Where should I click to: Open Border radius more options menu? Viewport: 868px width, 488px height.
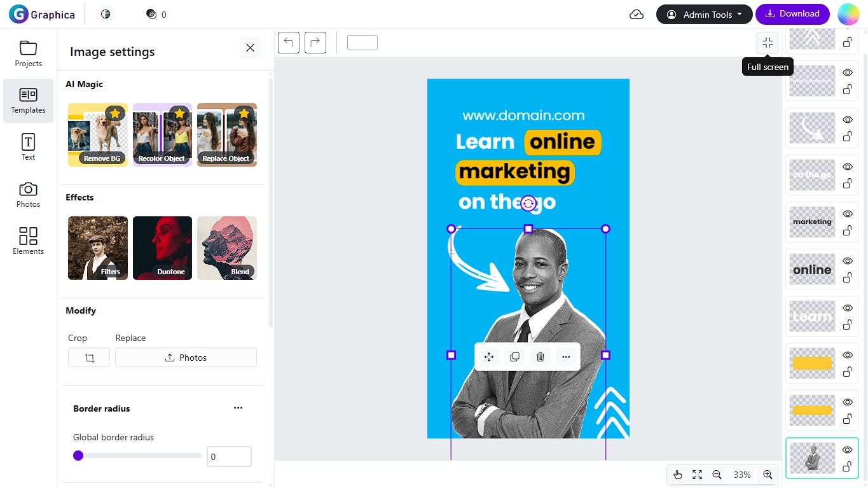tap(238, 408)
